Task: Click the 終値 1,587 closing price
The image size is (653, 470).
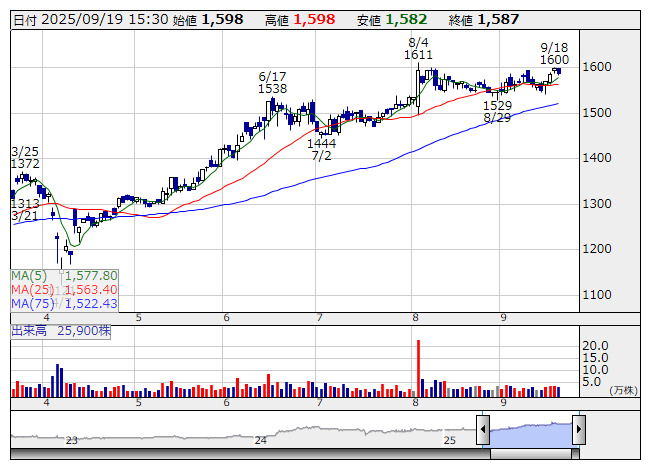Action: coord(484,20)
